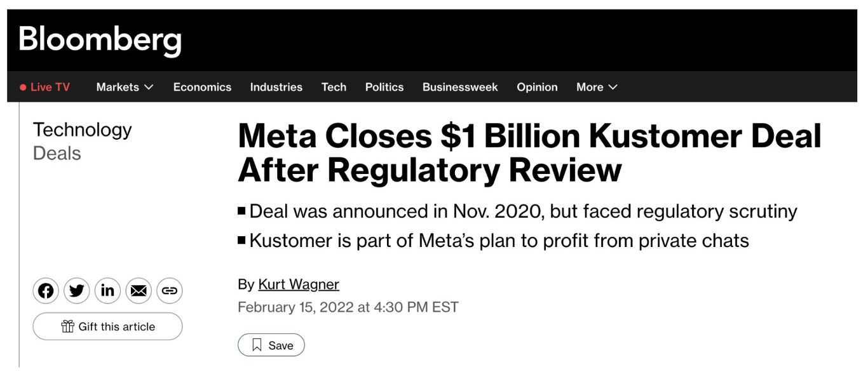Share article on Facebook
Screen dimensions: 868x381
46,291
